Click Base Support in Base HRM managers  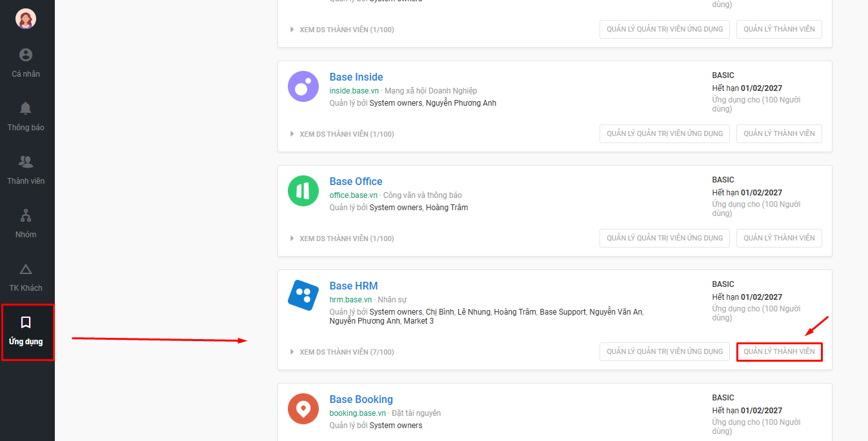562,312
